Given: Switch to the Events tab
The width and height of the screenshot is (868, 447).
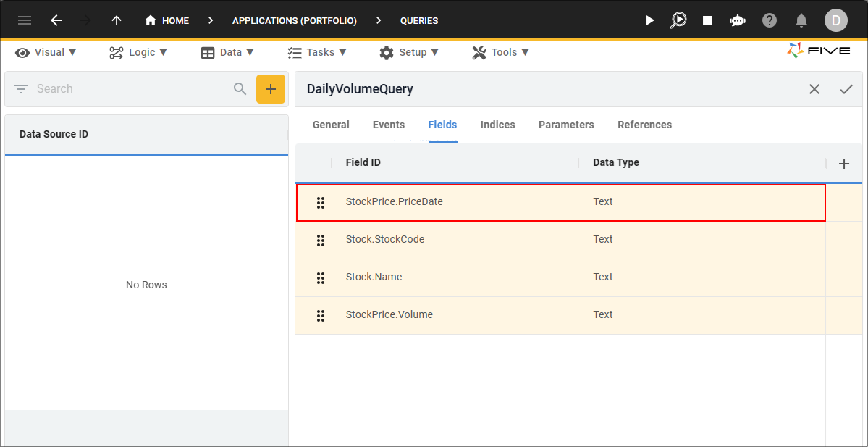Looking at the screenshot, I should click(389, 125).
